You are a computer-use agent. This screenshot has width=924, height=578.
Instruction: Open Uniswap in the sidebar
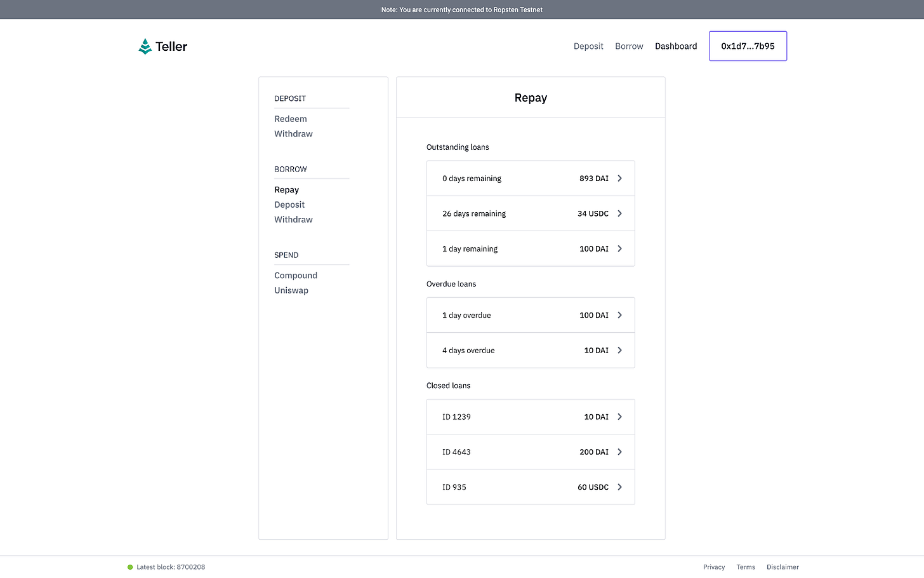pyautogui.click(x=291, y=290)
